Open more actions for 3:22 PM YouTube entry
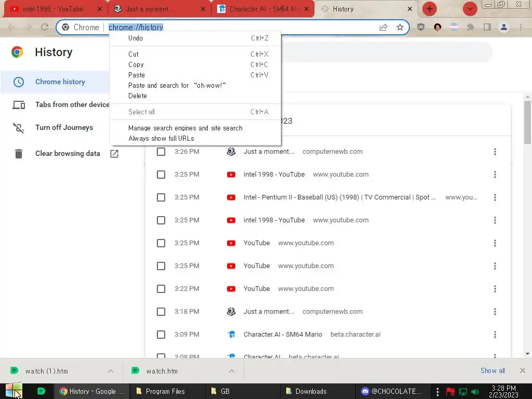532x399 pixels. [495, 289]
